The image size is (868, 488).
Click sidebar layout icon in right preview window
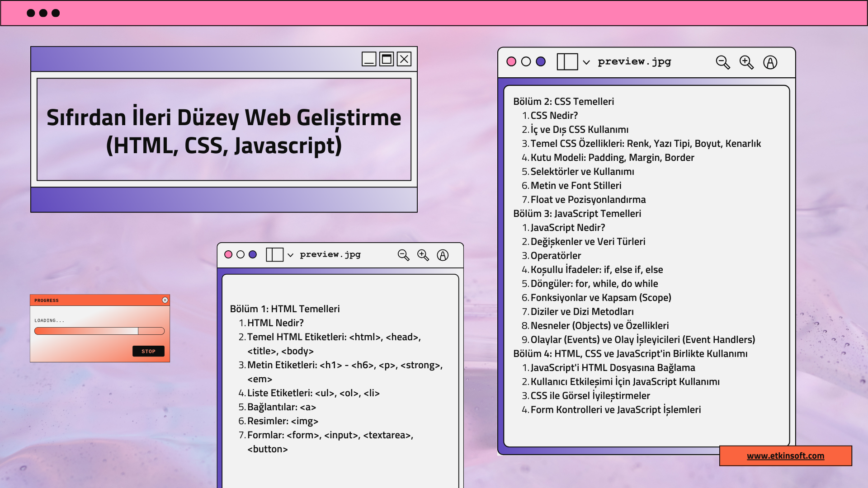point(567,61)
